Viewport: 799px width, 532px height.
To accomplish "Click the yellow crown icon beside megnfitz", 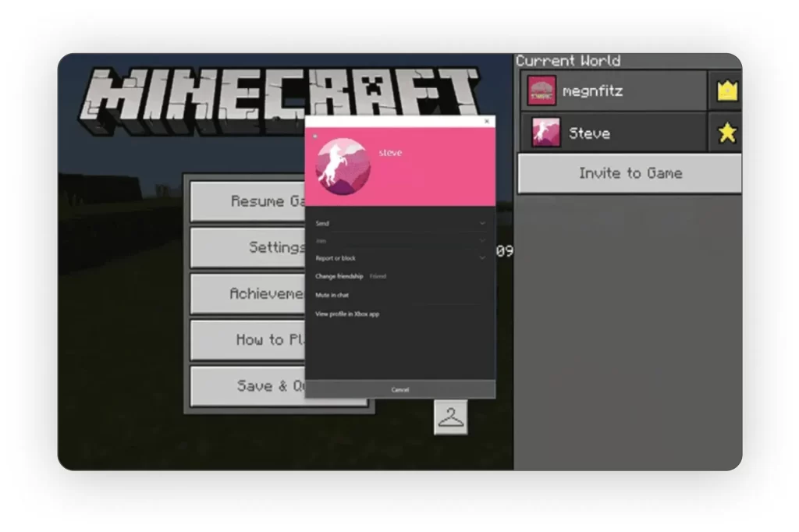I will [x=726, y=91].
